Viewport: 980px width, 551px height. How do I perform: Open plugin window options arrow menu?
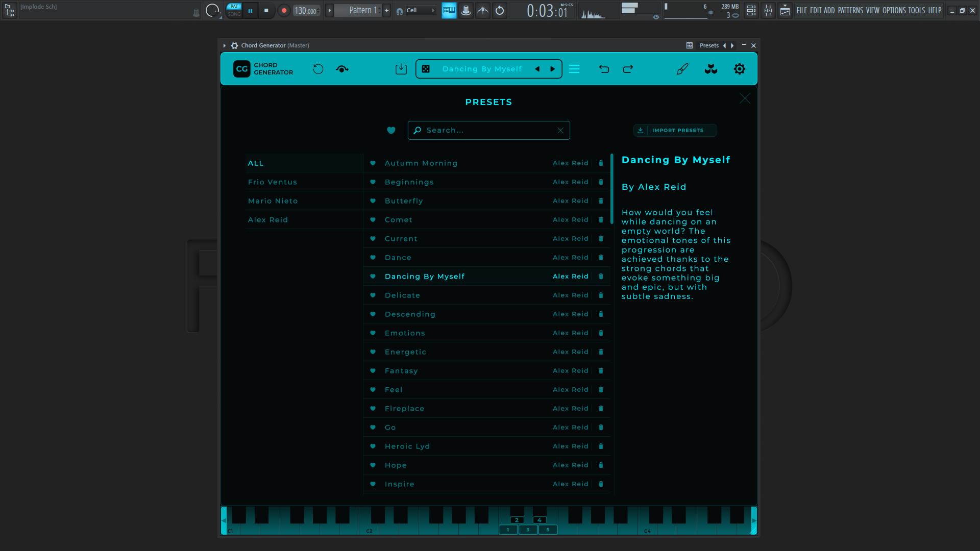tap(224, 45)
